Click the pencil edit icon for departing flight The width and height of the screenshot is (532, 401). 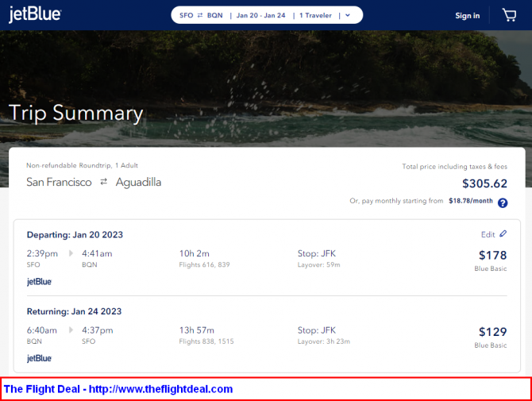click(503, 233)
